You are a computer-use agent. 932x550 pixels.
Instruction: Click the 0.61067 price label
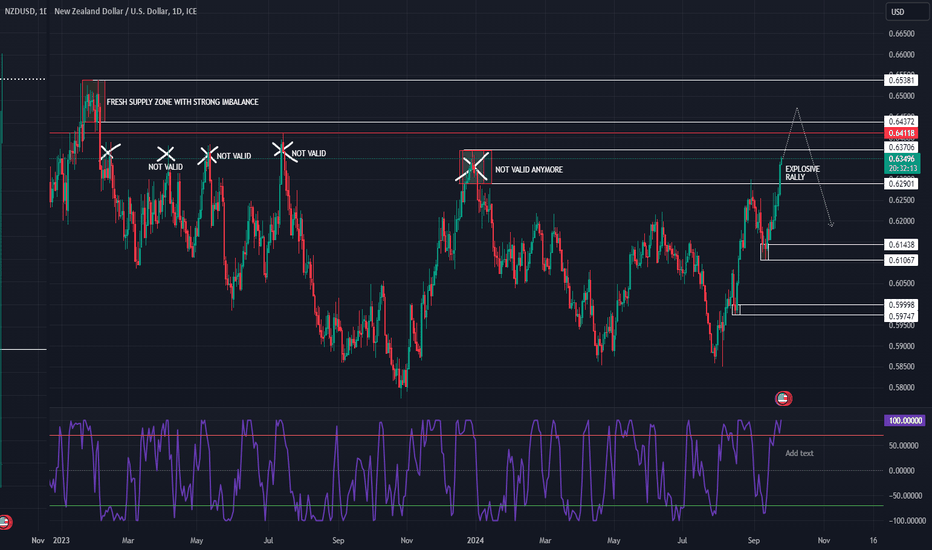901,260
